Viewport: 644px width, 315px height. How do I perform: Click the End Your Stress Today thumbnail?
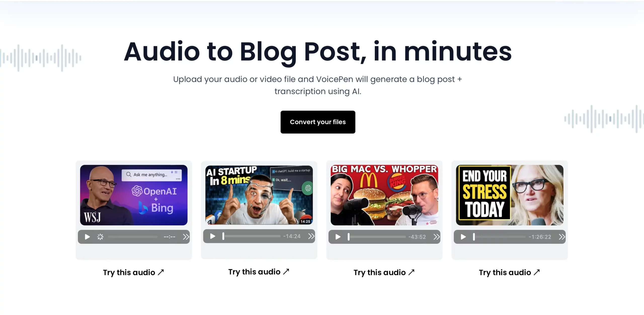click(509, 195)
